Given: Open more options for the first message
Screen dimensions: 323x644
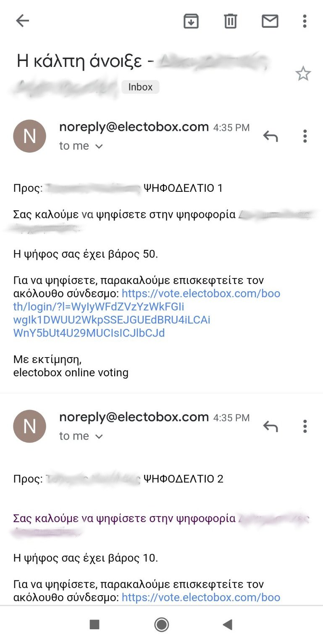Looking at the screenshot, I should pos(305,136).
